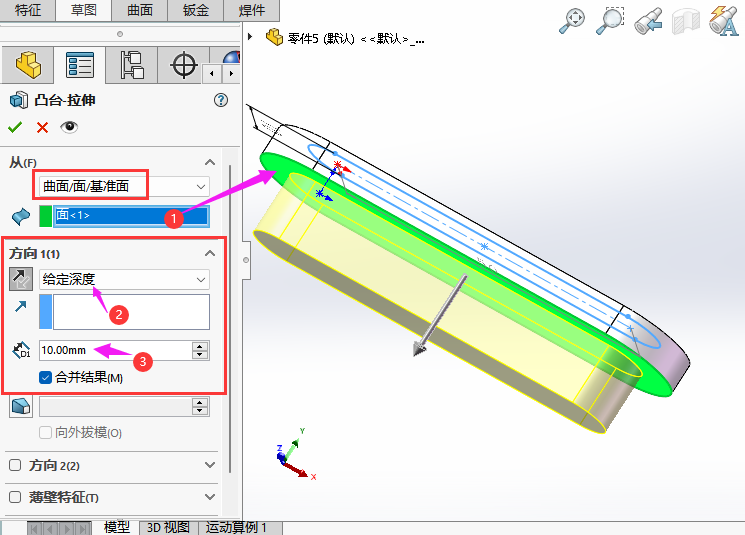Switch to the 焊件 ribbon tab
Image resolution: width=745 pixels, height=535 pixels.
point(252,10)
